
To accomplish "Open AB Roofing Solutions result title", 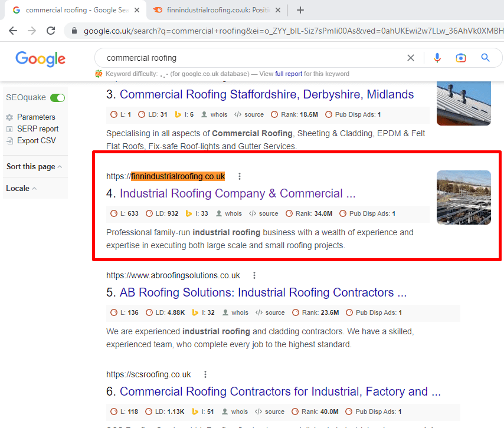I will point(263,292).
